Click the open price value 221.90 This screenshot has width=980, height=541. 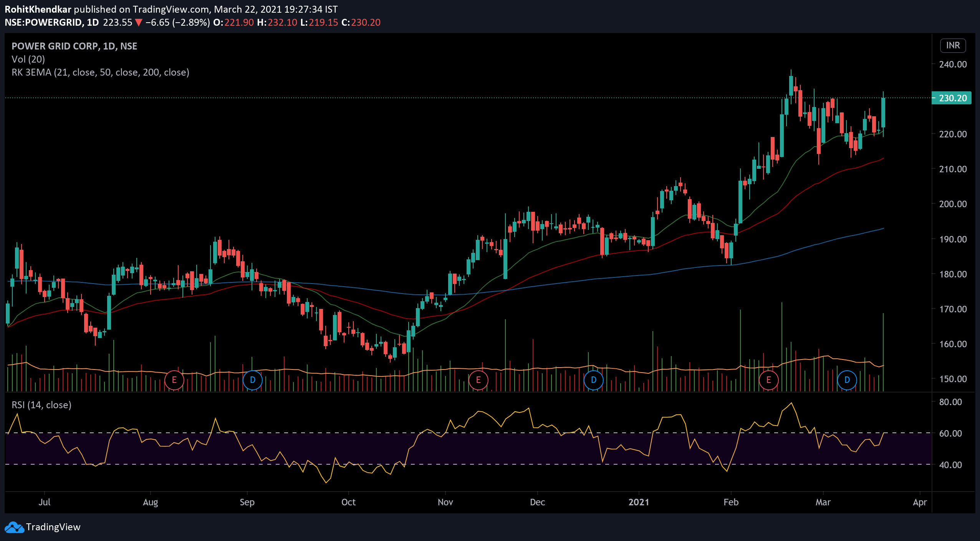[239, 22]
